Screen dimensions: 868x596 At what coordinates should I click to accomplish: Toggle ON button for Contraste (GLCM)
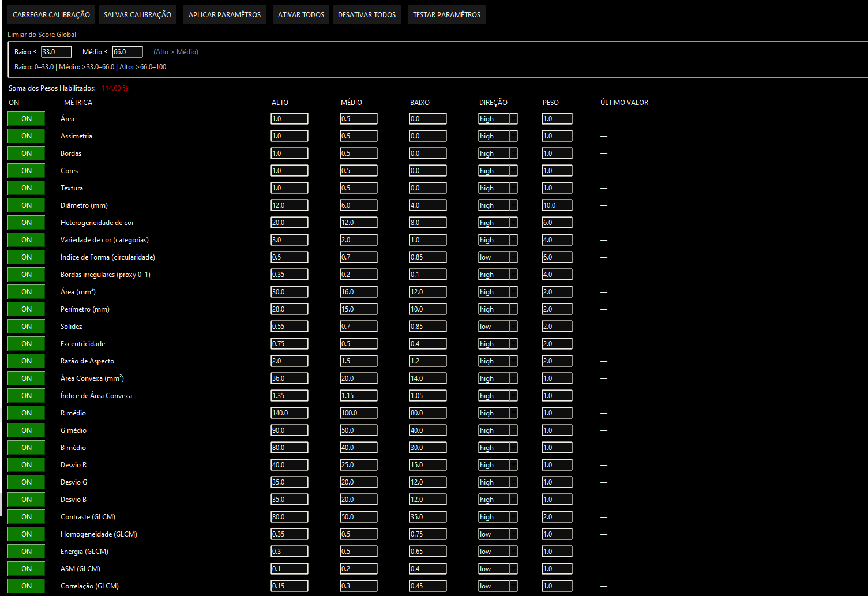tap(27, 517)
